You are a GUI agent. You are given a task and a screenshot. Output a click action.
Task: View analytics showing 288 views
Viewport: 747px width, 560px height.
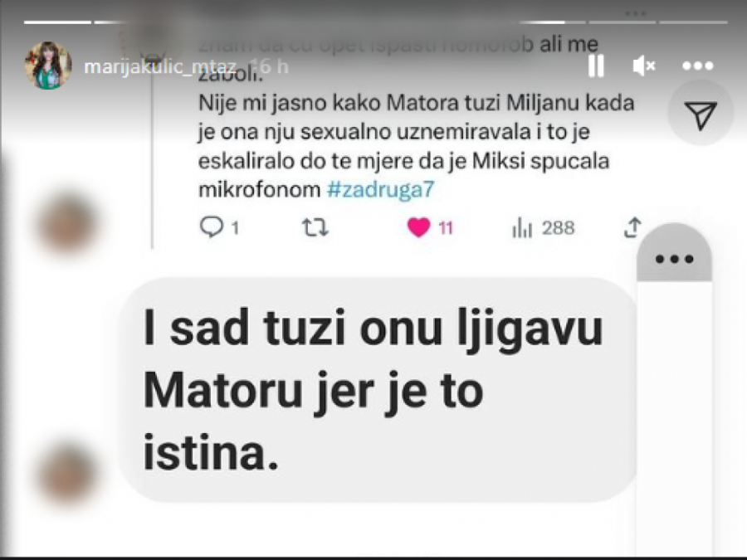tap(544, 227)
